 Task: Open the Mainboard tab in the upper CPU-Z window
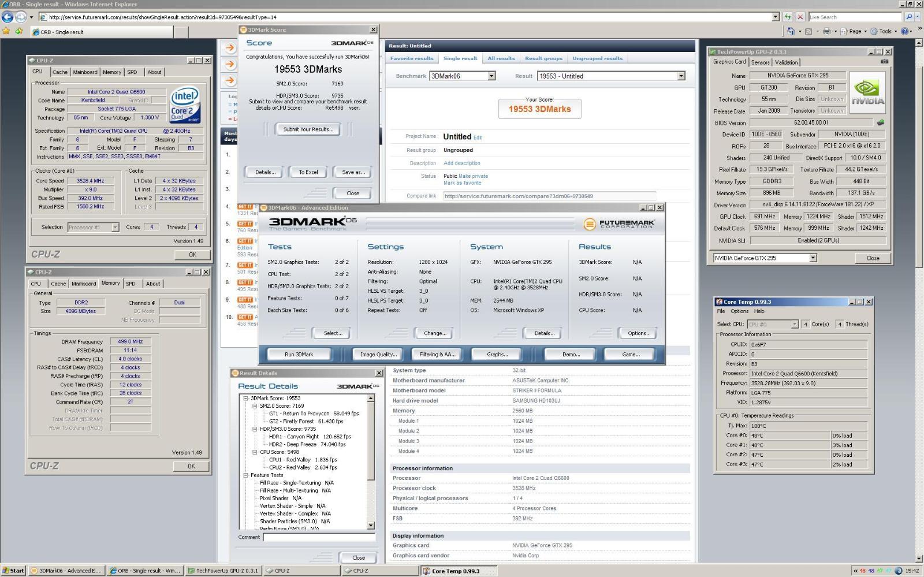click(85, 72)
